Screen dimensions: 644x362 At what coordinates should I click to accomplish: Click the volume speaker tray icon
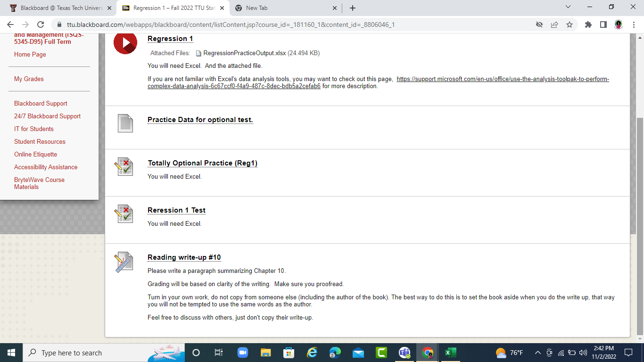pos(583,353)
